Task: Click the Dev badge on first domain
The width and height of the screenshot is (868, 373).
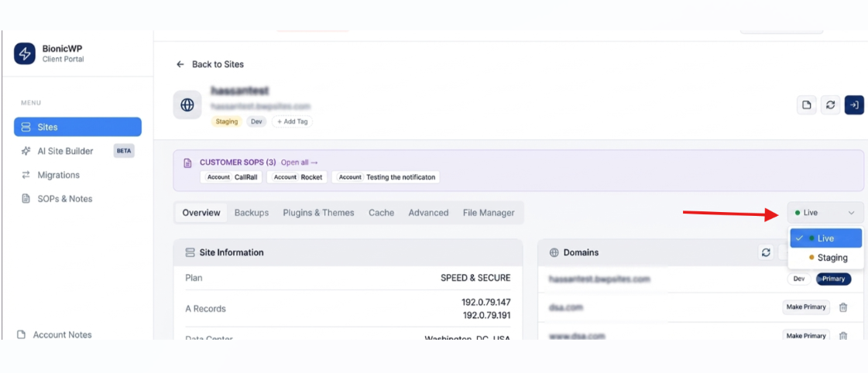Action: click(x=799, y=279)
